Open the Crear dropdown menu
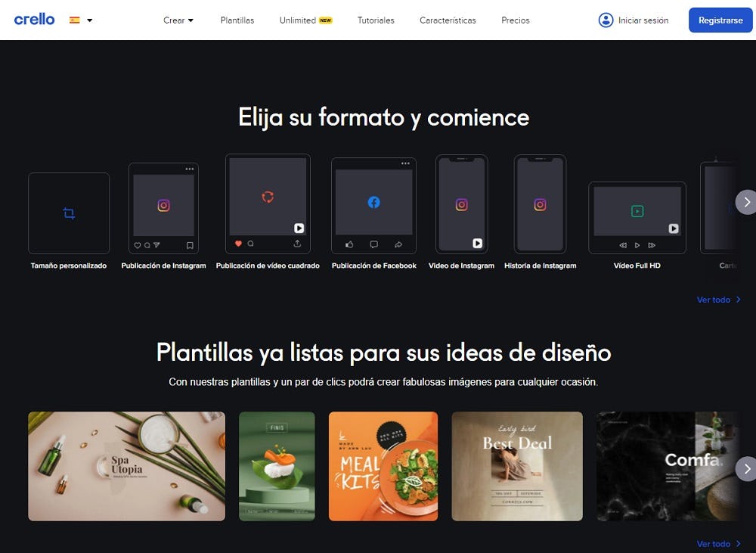The height and width of the screenshot is (553, 756). coord(178,20)
